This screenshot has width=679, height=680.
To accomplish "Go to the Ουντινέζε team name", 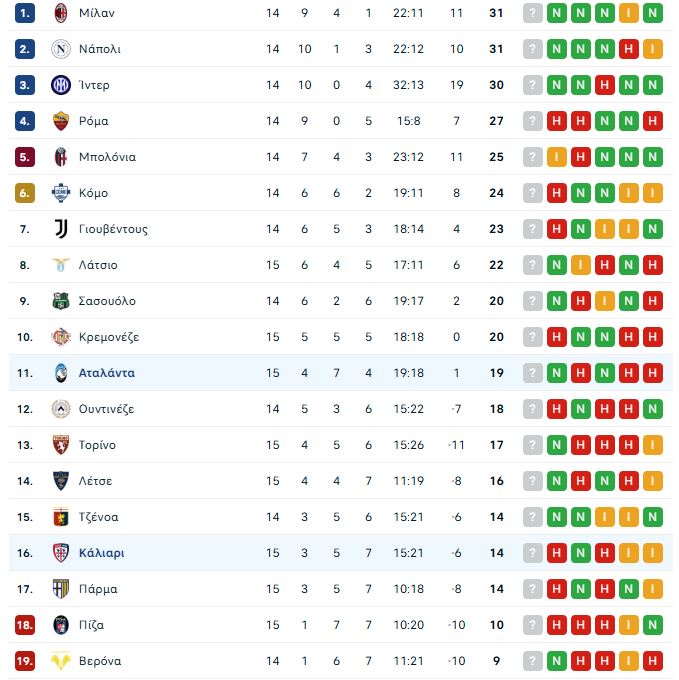I will coord(106,409).
